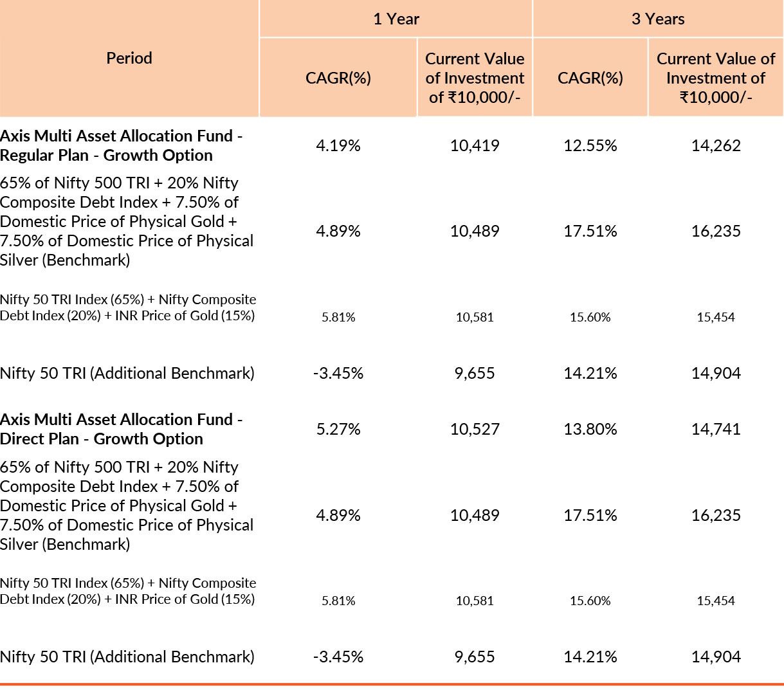Select the 1 Year column group header

click(396, 19)
